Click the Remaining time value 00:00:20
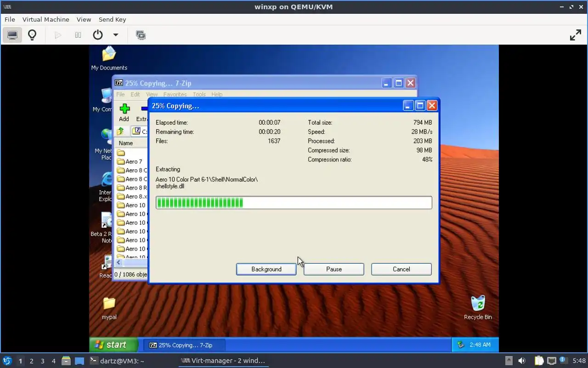 [269, 132]
